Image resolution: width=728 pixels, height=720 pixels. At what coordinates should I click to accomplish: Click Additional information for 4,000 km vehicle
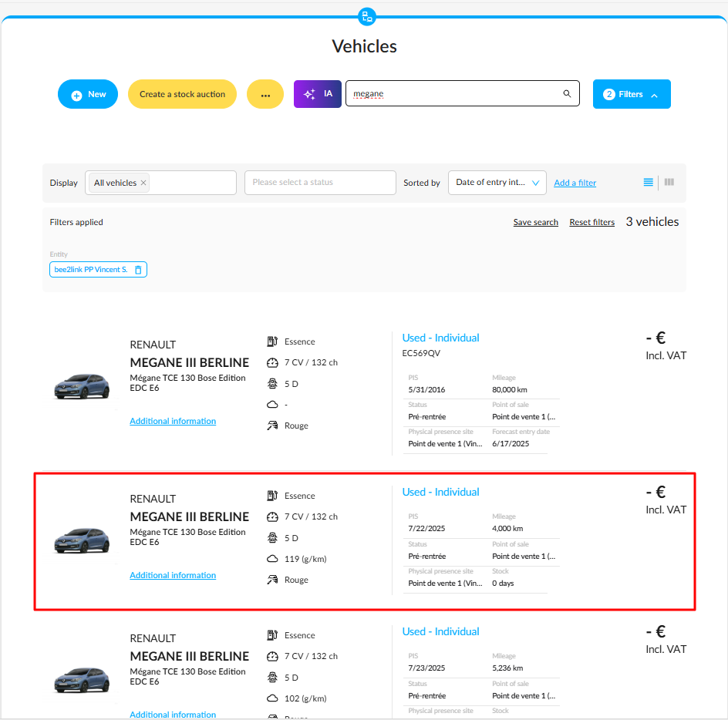coord(173,575)
